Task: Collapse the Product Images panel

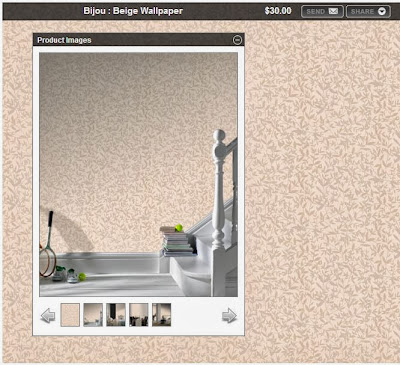Action: point(237,40)
